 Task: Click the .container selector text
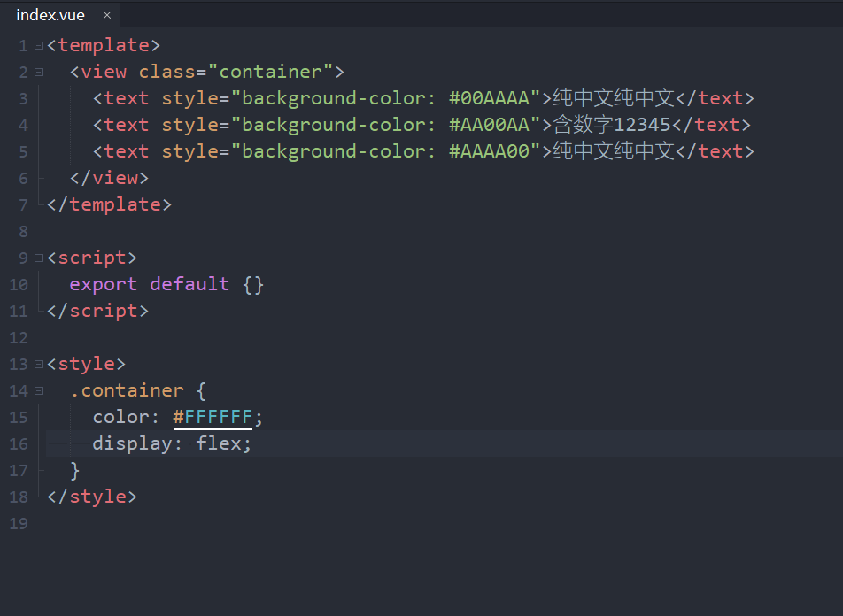click(127, 391)
